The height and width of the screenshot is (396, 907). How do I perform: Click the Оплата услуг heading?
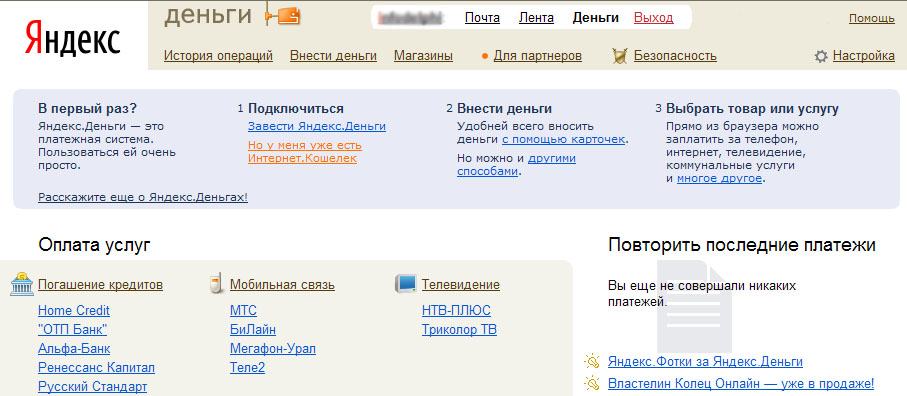point(94,245)
